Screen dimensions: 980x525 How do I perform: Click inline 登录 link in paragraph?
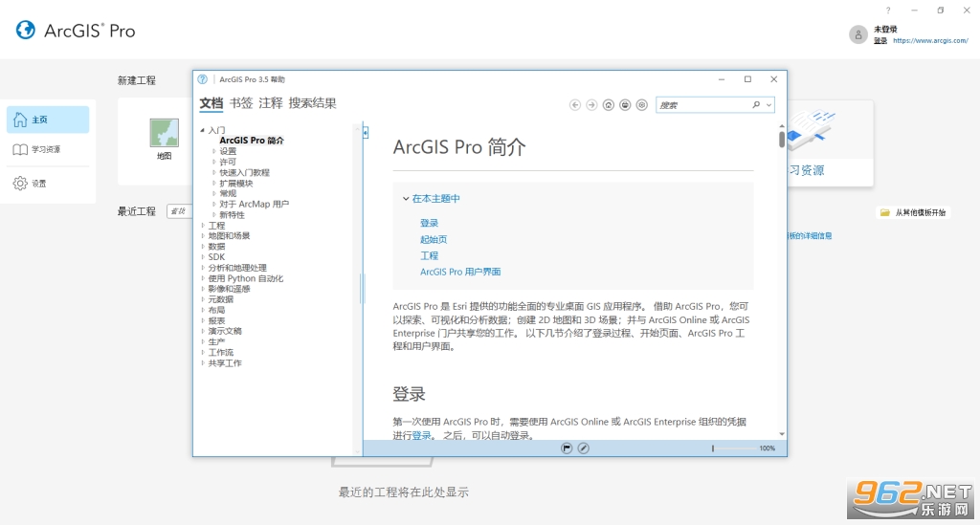click(421, 435)
